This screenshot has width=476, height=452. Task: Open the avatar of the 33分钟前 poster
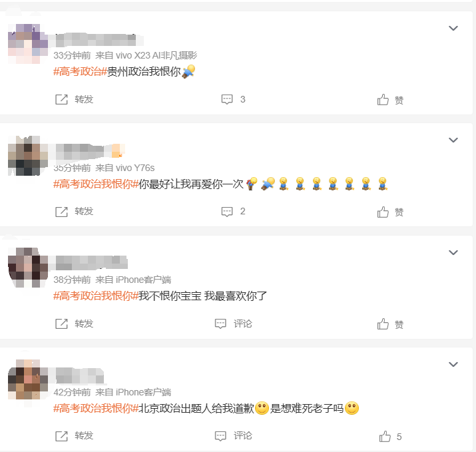click(x=27, y=44)
